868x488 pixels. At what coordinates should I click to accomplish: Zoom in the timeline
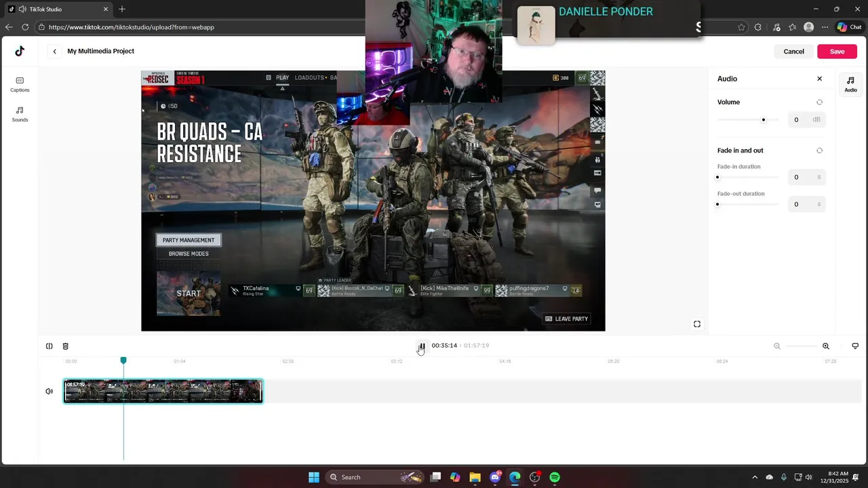pos(826,346)
